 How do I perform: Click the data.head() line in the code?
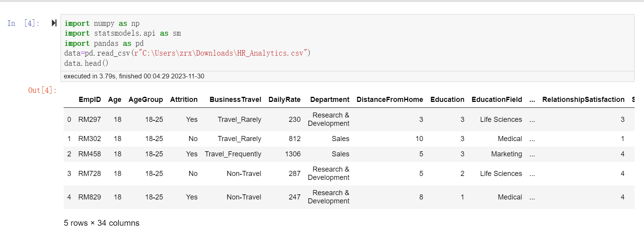click(x=86, y=63)
